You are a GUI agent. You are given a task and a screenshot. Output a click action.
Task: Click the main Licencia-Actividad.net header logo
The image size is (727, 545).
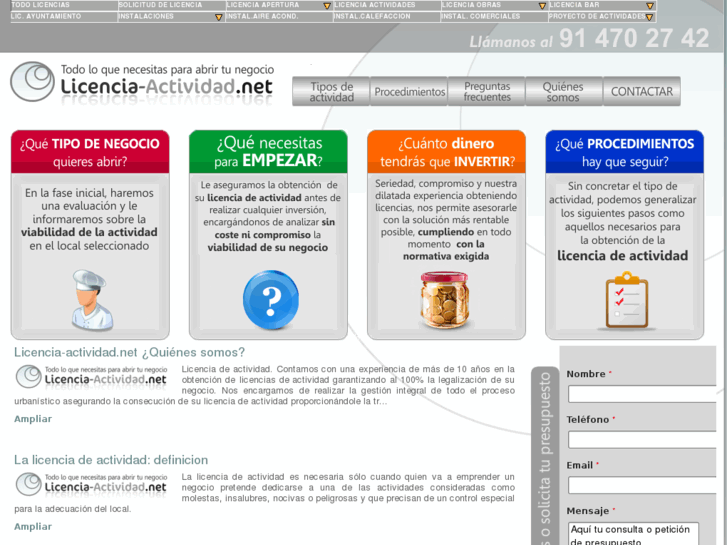[x=142, y=83]
